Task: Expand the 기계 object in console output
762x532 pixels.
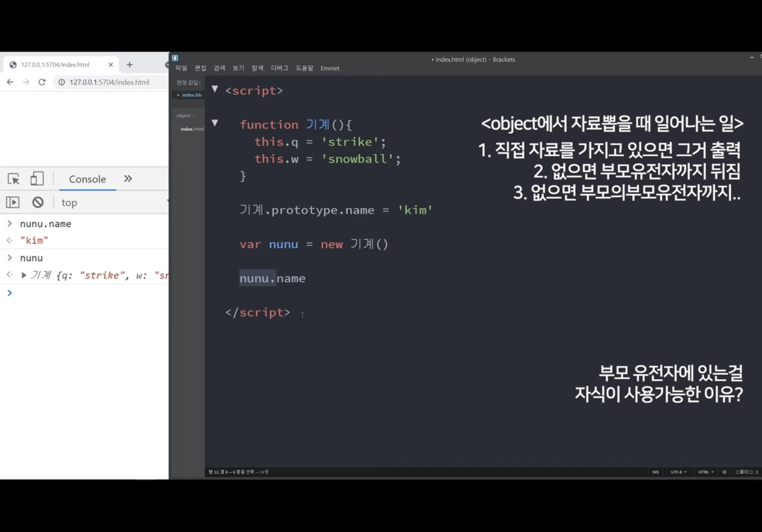Action: point(24,275)
